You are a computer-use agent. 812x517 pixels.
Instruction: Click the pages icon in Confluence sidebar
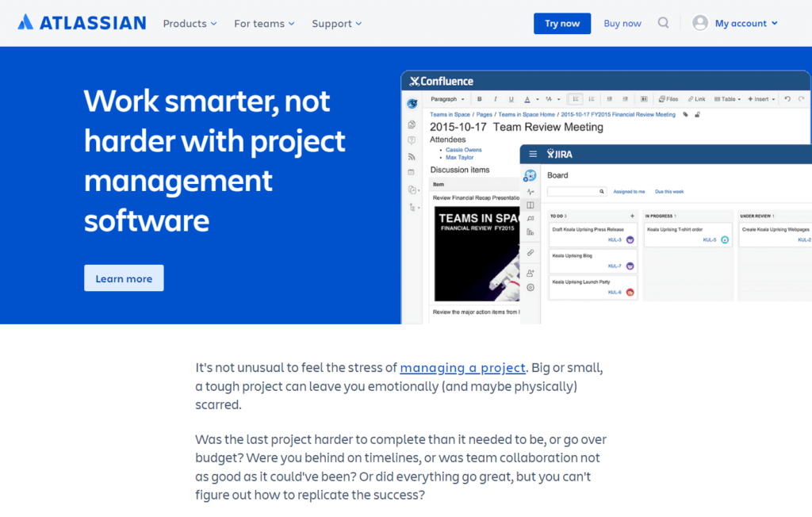point(412,124)
